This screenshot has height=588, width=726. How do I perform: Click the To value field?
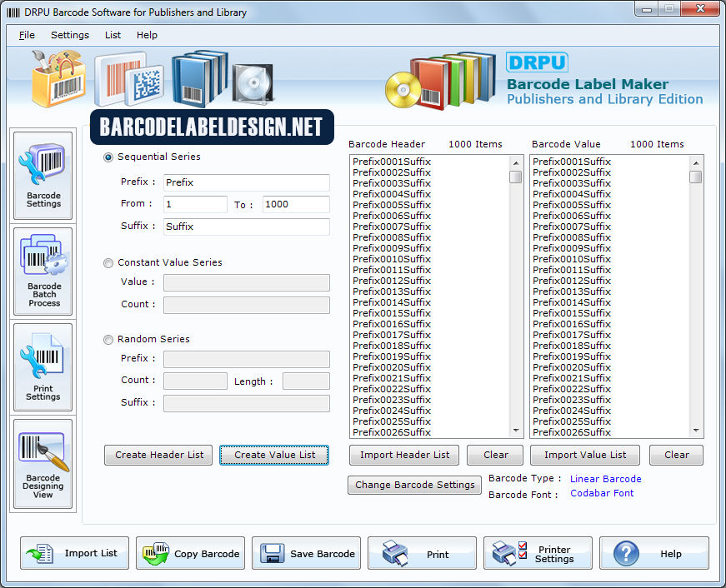click(296, 204)
